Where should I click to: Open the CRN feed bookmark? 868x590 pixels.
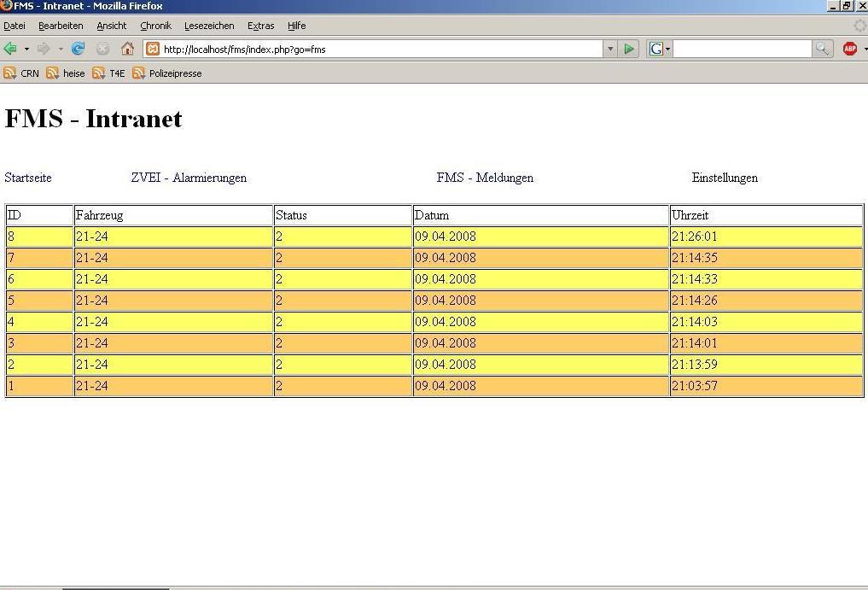coord(22,73)
